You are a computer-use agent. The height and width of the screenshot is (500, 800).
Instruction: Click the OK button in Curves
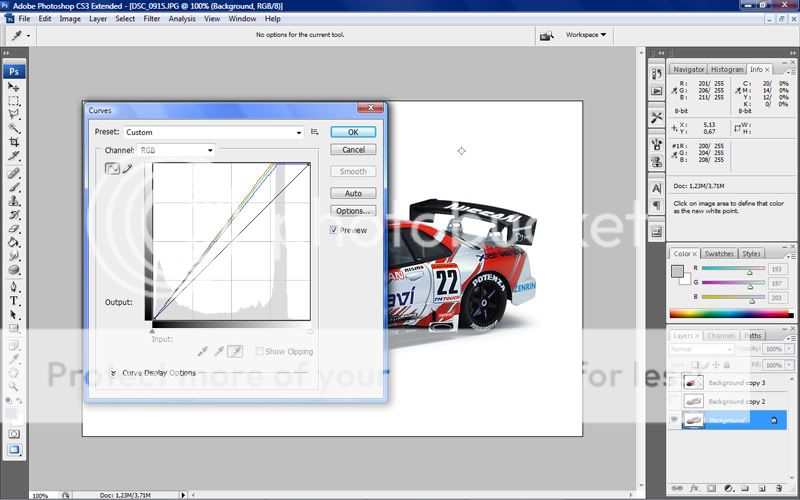[x=353, y=132]
